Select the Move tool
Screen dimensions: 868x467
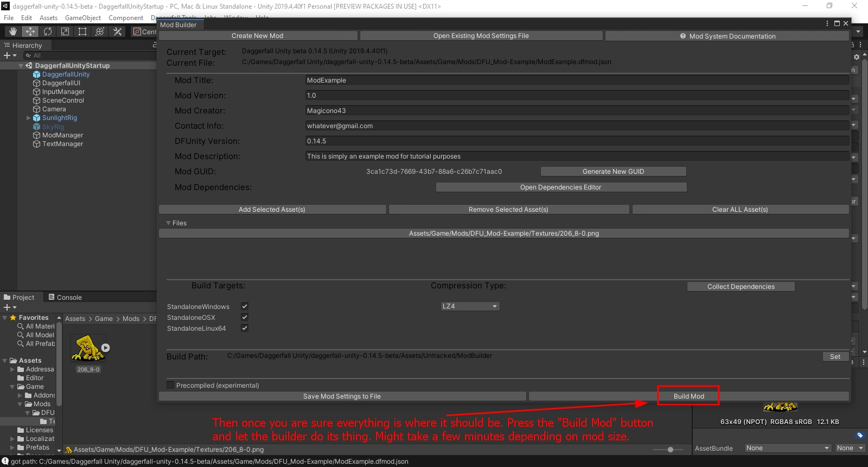(x=30, y=31)
